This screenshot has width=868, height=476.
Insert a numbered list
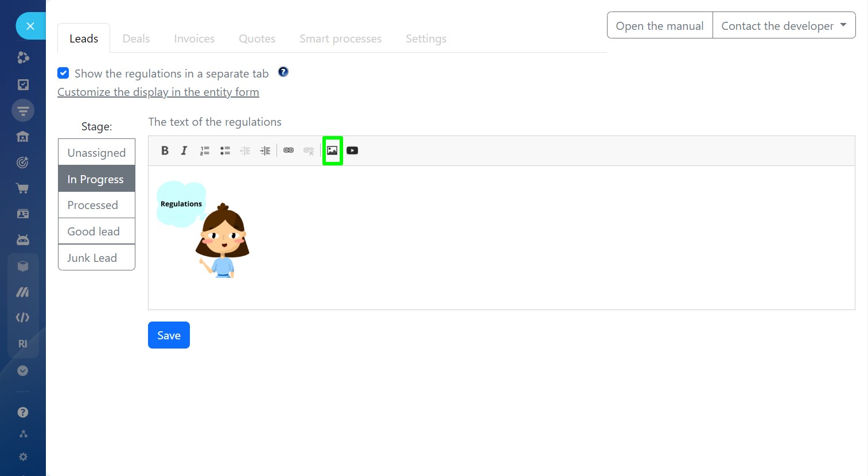pos(204,150)
